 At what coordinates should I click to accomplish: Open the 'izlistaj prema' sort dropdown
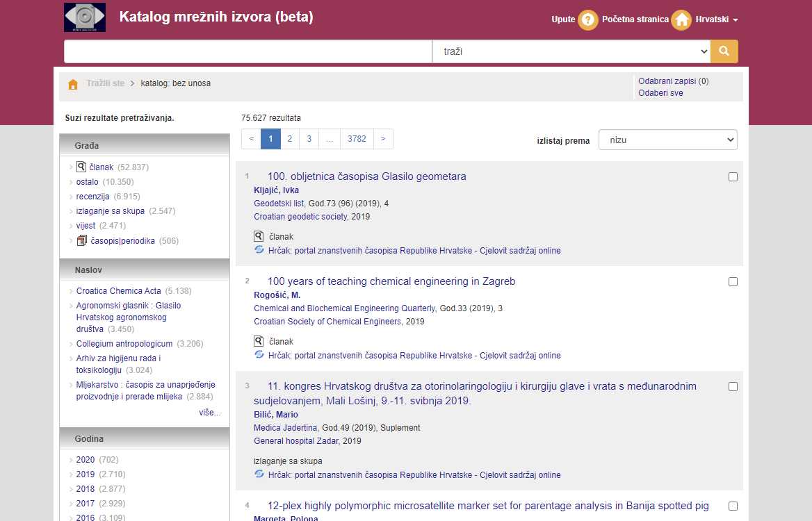(x=667, y=140)
